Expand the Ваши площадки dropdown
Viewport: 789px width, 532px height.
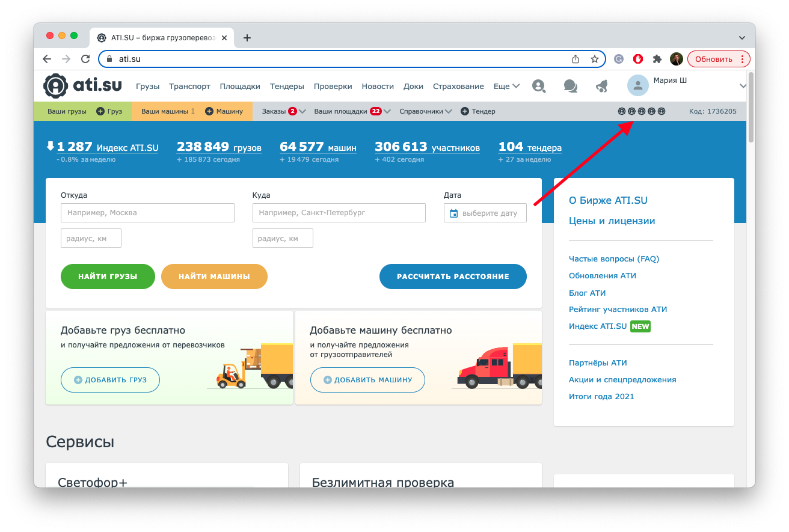(x=352, y=111)
